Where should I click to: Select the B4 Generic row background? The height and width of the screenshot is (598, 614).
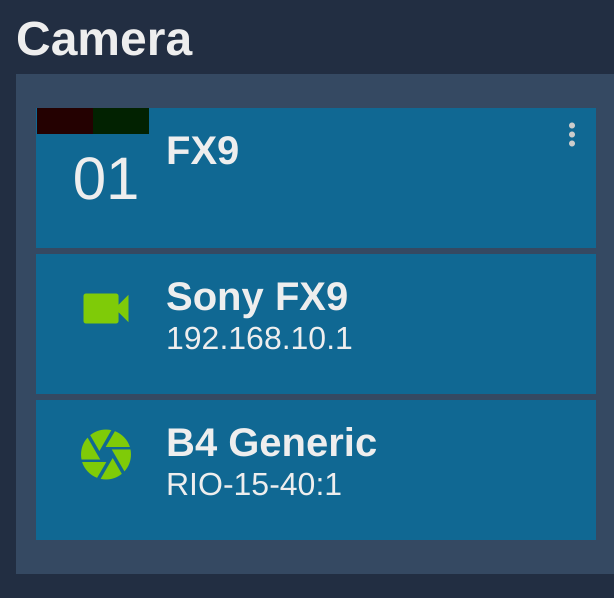[x=316, y=470]
